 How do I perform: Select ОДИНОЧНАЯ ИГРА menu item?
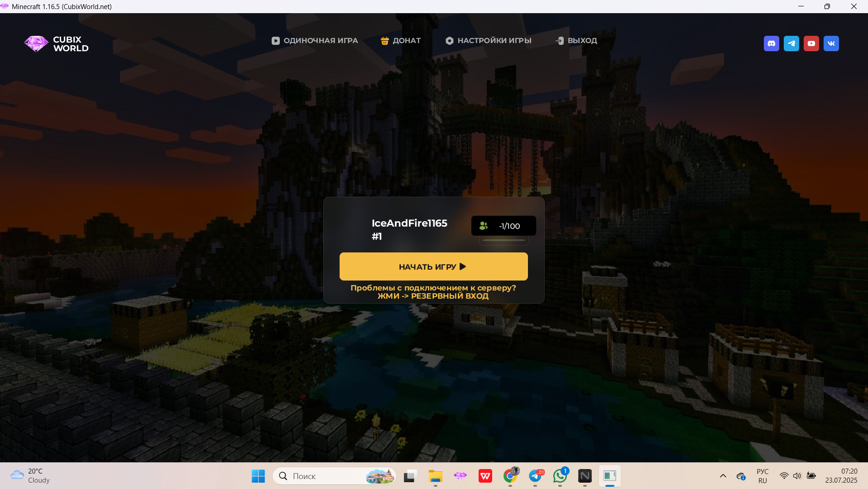click(315, 41)
